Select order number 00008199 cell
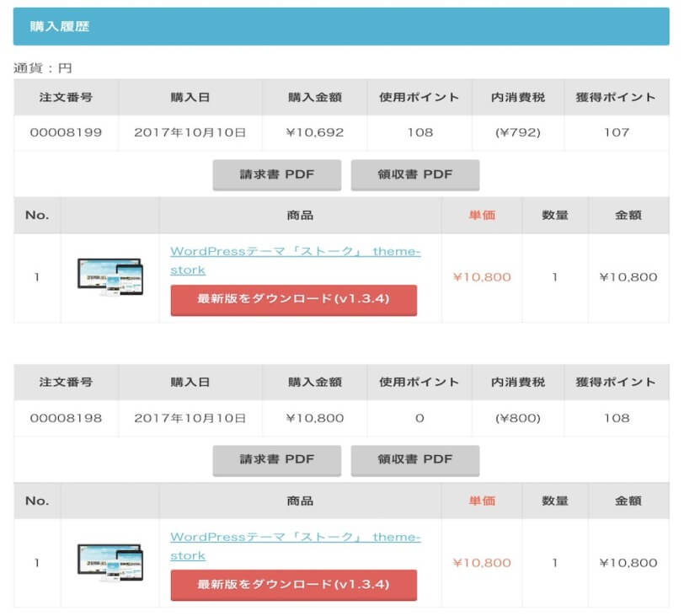Image resolution: width=684 pixels, height=616 pixels. (66, 132)
